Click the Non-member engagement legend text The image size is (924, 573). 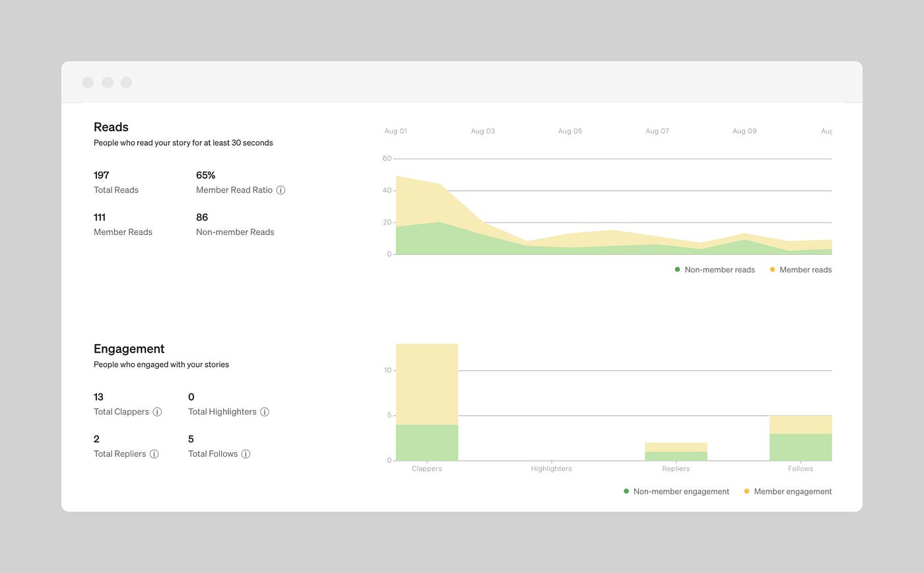(681, 491)
